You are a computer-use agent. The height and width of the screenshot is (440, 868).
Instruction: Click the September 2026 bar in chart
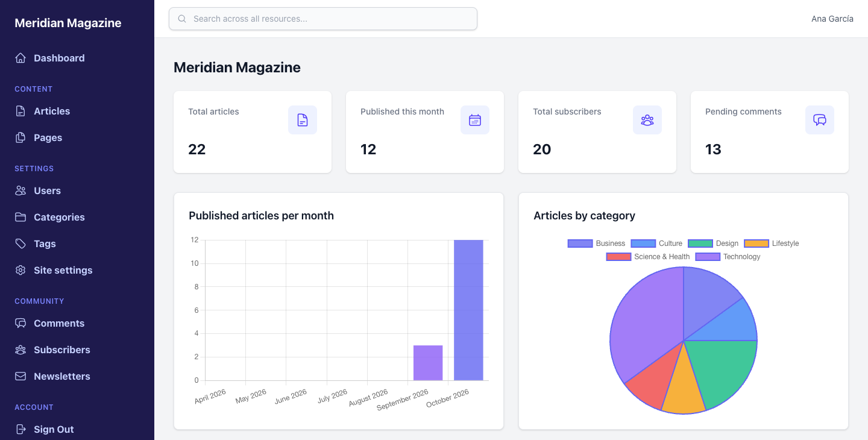point(428,363)
